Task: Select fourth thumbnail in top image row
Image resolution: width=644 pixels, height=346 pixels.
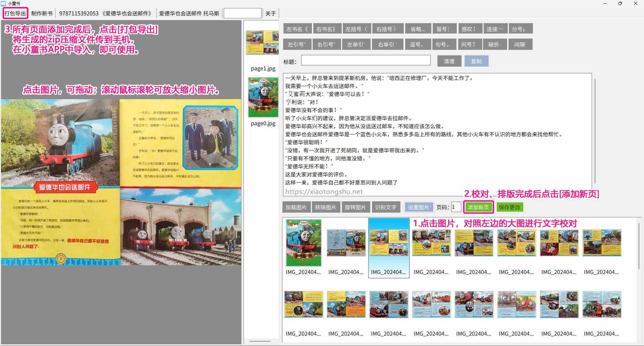Action: pos(431,248)
